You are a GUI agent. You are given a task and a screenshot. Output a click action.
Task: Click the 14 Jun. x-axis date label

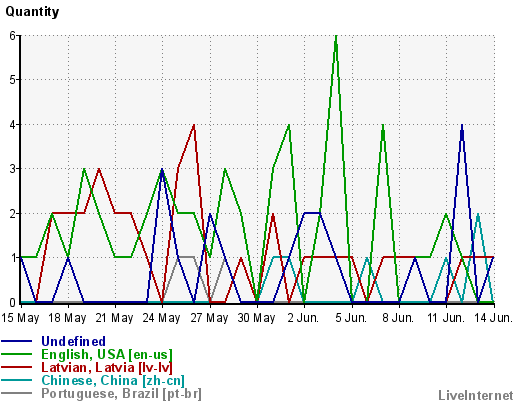click(x=494, y=318)
